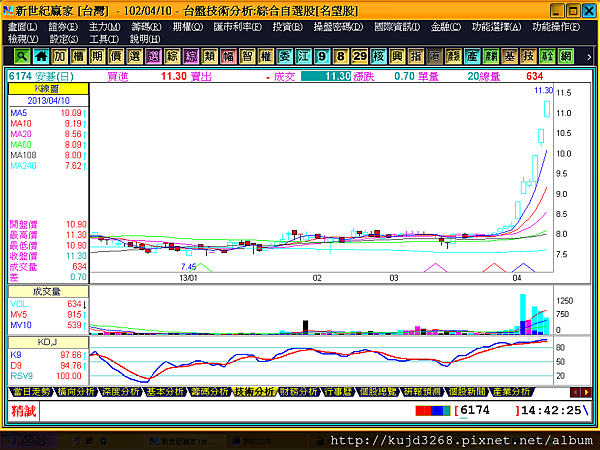Screen dimensions: 600x450
Task: Click the cyan 產 toolbar icon
Action: pyautogui.click(x=472, y=57)
